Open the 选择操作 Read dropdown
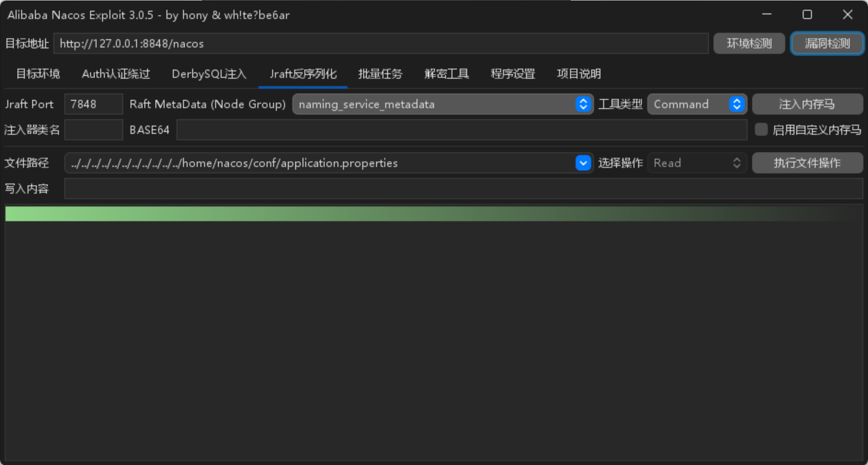 click(697, 163)
